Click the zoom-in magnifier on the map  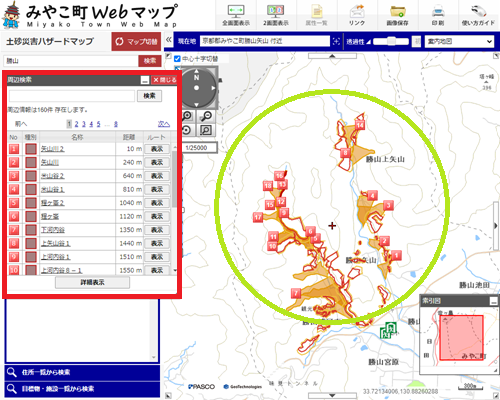tap(187, 116)
